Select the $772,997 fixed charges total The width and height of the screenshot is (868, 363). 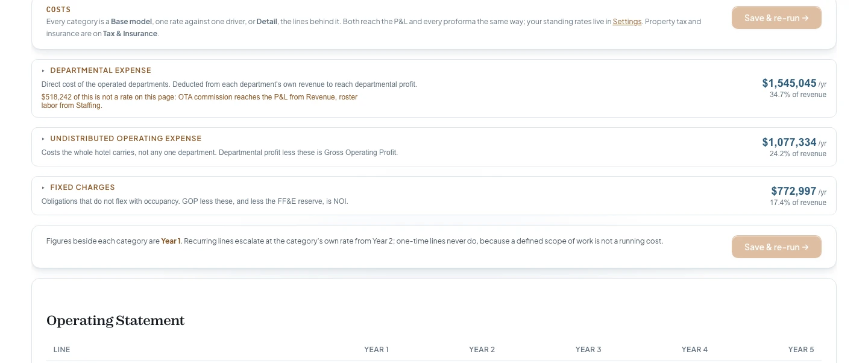793,191
